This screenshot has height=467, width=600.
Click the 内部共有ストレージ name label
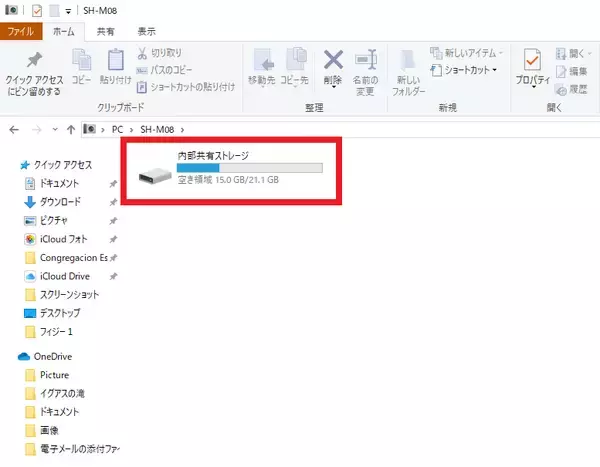point(213,155)
